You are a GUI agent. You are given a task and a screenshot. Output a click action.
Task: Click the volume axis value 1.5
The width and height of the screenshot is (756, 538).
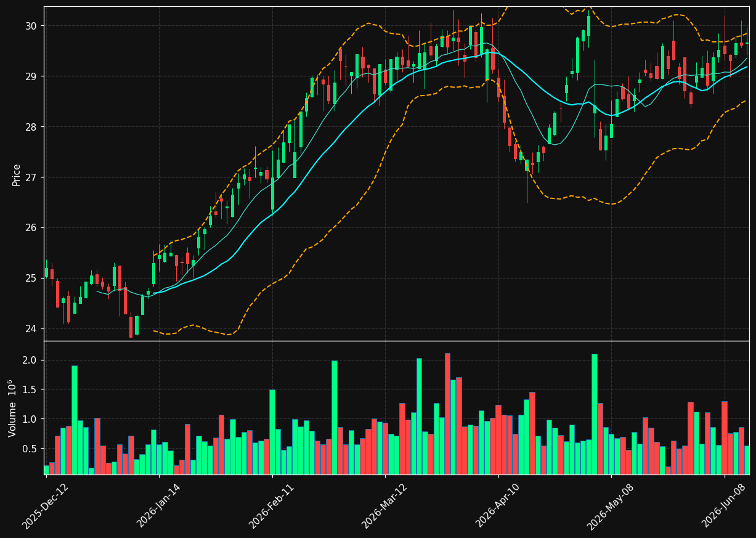30,390
